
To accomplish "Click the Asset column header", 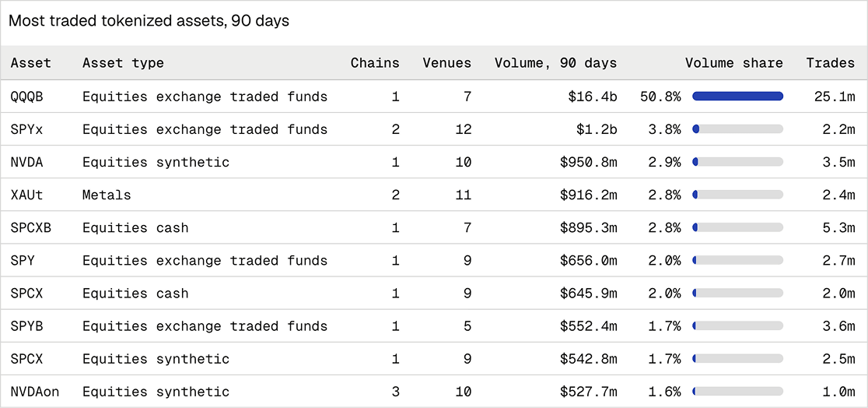I will (30, 62).
